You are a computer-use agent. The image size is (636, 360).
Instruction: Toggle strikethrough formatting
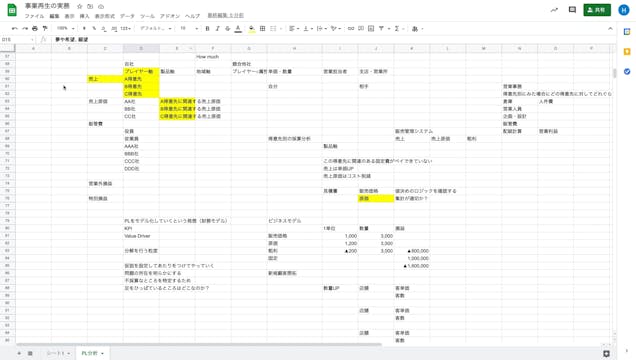228,28
